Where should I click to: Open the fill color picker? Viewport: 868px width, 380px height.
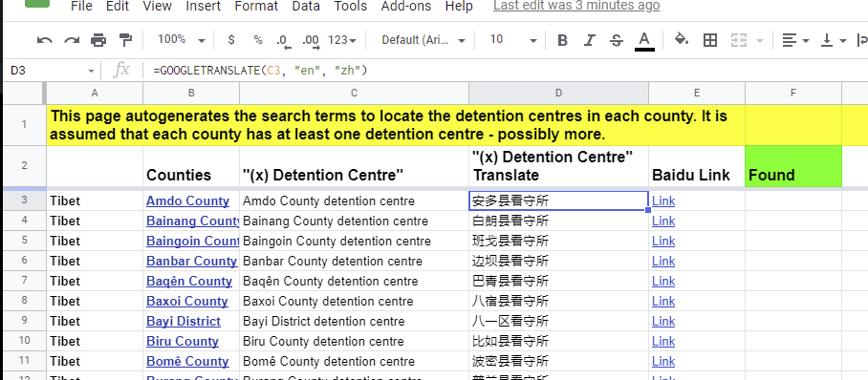coord(682,40)
